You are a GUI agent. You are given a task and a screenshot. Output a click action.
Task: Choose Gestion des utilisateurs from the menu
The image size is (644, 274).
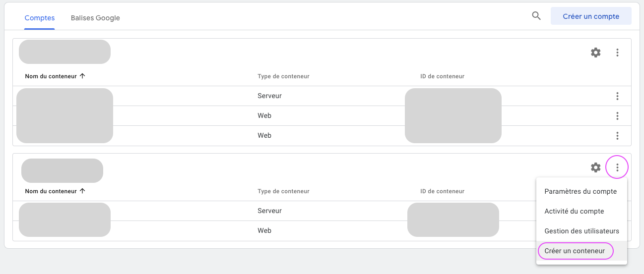[x=581, y=231]
